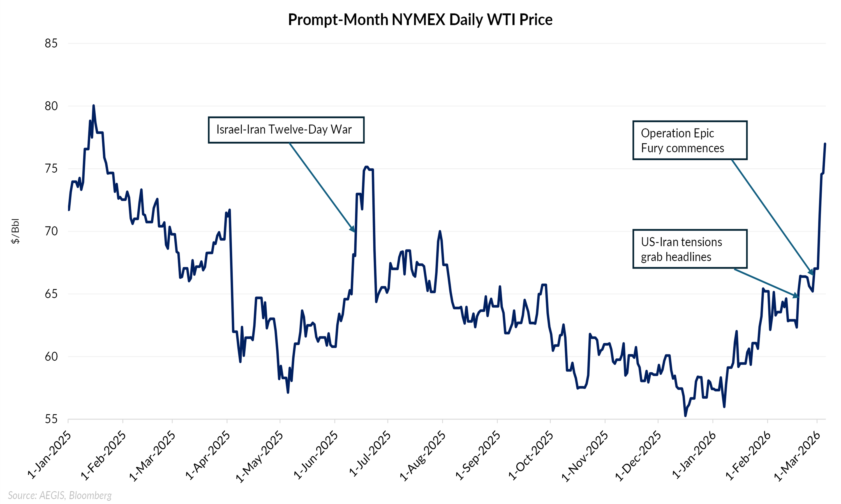Viewport: 841px width, 504px height.
Task: Click the 85 y-axis value label
Action: (51, 43)
